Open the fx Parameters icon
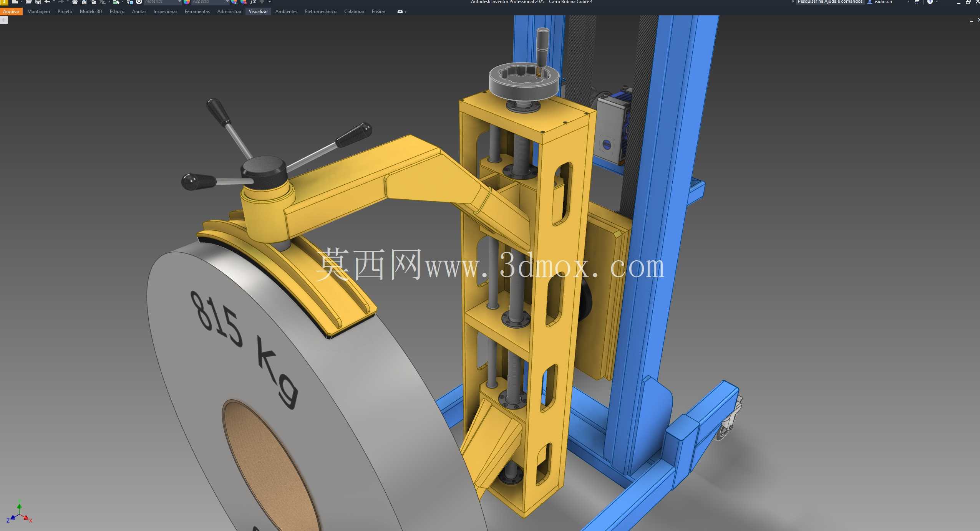 click(253, 2)
